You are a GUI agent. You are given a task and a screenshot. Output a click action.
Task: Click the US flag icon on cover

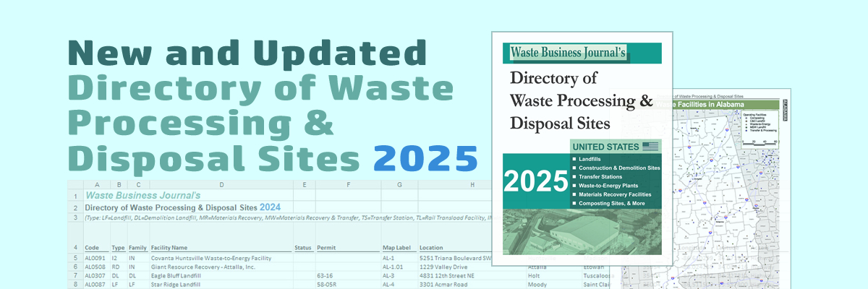[x=650, y=146]
